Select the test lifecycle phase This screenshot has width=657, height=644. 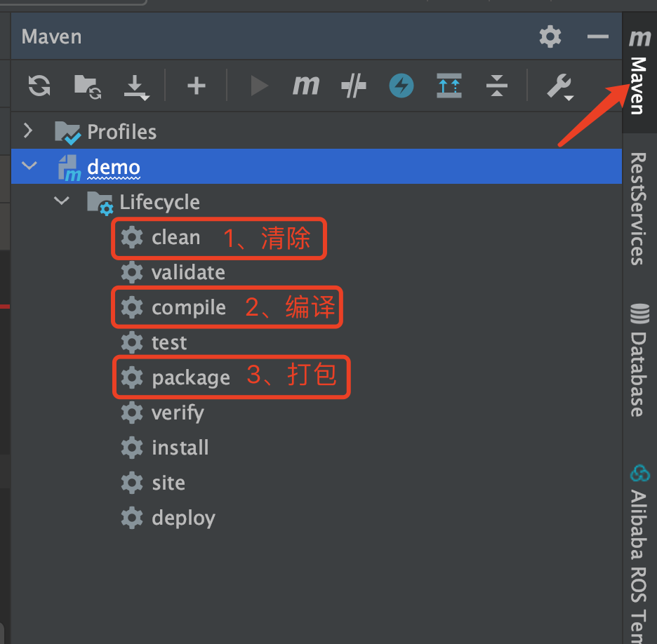(x=169, y=343)
